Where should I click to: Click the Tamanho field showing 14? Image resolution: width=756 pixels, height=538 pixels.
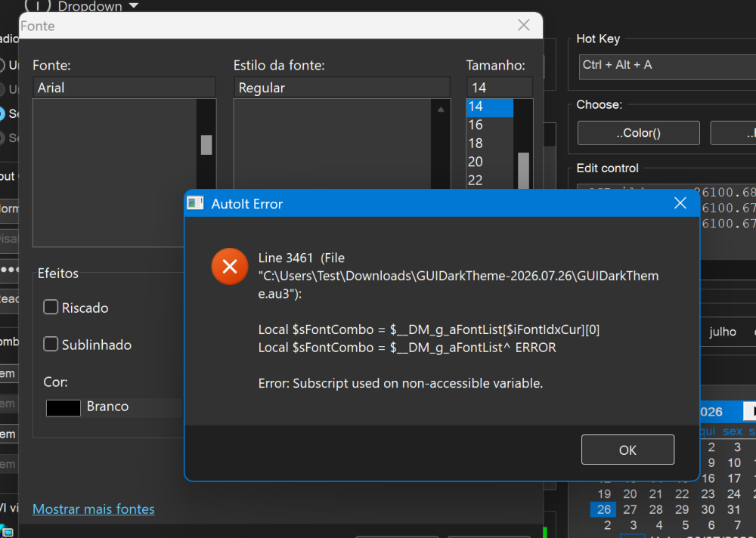[500, 88]
